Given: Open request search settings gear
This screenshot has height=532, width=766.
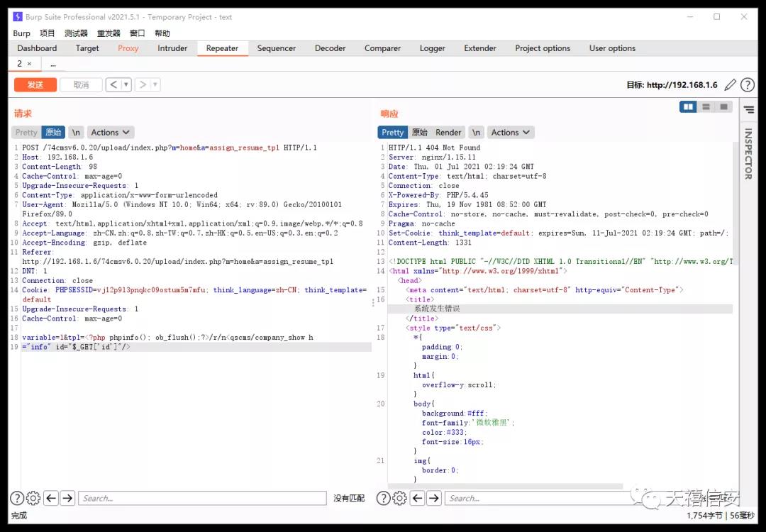Looking at the screenshot, I should 33,498.
